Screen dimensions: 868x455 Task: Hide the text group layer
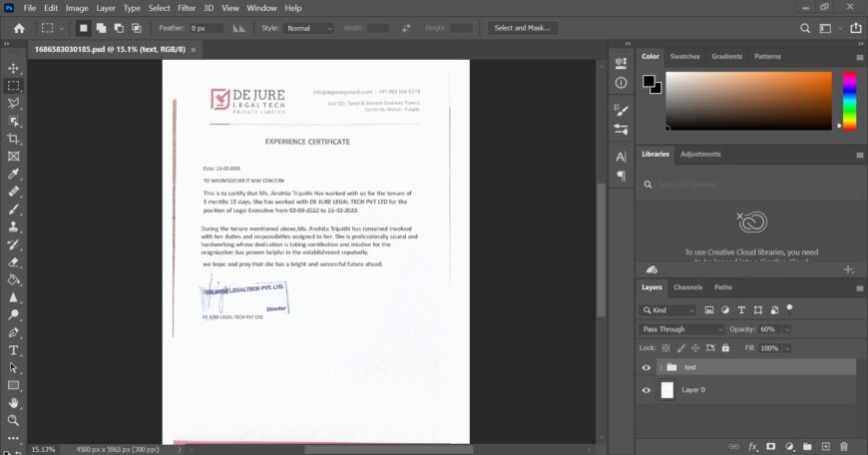[x=647, y=367]
